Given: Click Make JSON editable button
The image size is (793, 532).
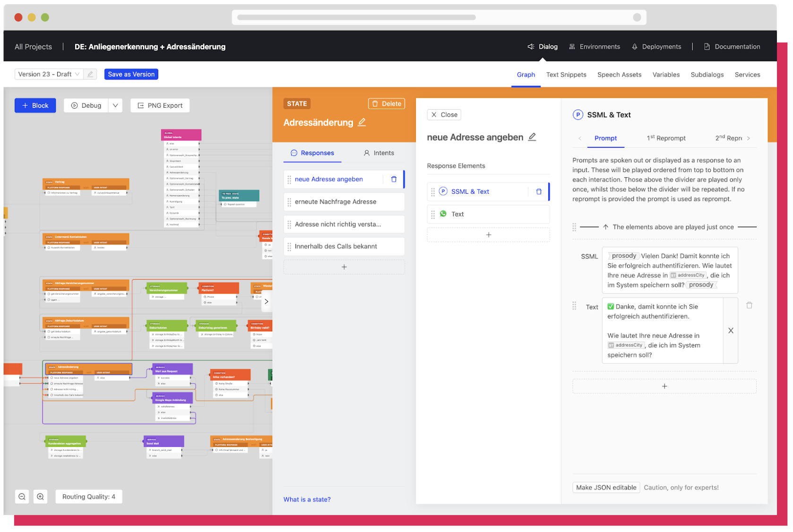Looking at the screenshot, I should click(x=606, y=488).
